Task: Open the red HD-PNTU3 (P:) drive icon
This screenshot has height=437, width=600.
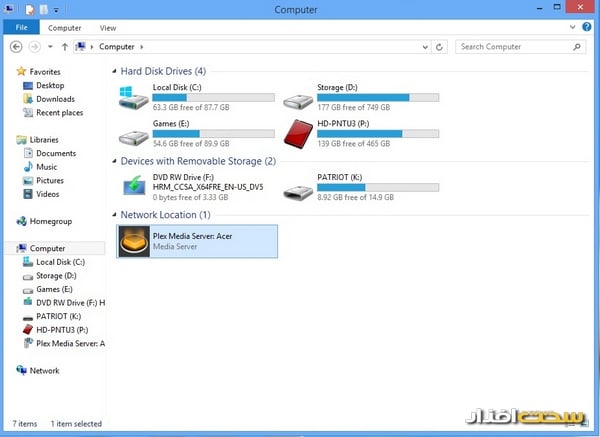Action: pyautogui.click(x=298, y=133)
